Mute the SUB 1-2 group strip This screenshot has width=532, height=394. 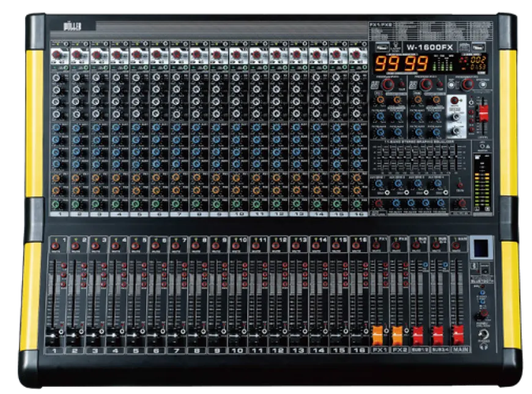416,245
